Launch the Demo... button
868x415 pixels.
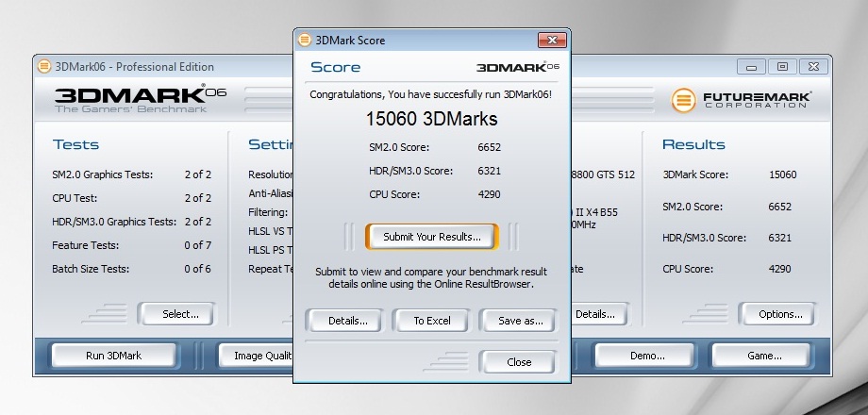(x=646, y=356)
